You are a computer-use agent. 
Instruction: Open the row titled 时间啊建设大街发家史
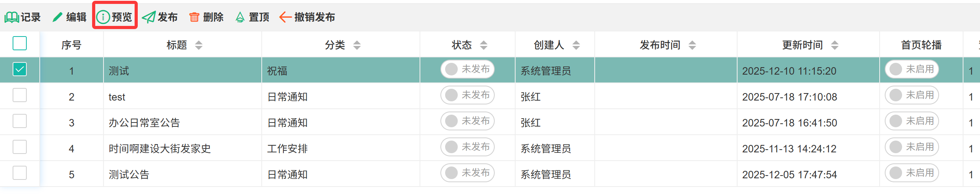(x=160, y=149)
